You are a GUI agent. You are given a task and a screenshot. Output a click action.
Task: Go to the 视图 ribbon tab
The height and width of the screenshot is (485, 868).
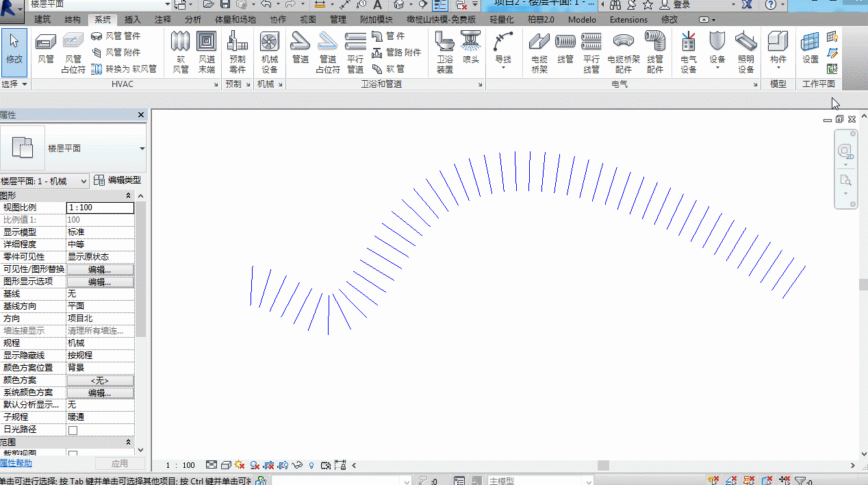pos(308,20)
